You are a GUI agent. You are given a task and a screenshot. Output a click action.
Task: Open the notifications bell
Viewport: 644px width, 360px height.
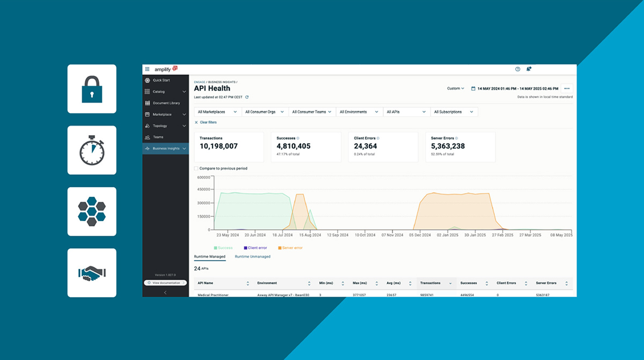[x=528, y=69]
